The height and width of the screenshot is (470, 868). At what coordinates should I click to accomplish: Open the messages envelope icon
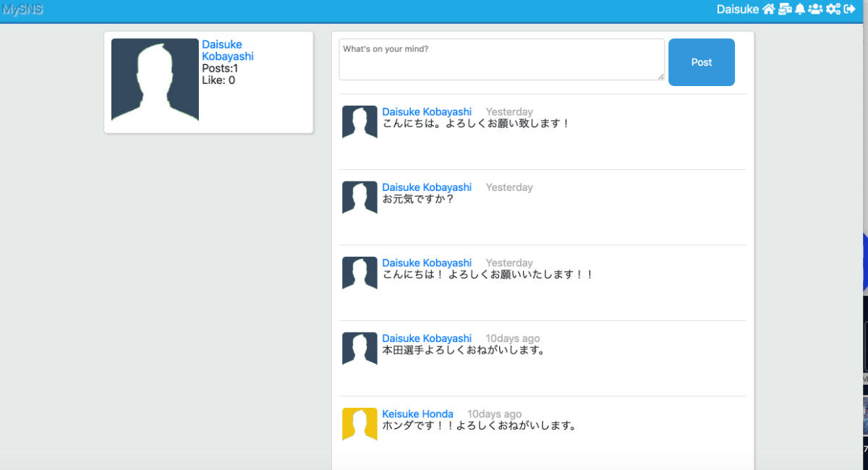[x=785, y=9]
